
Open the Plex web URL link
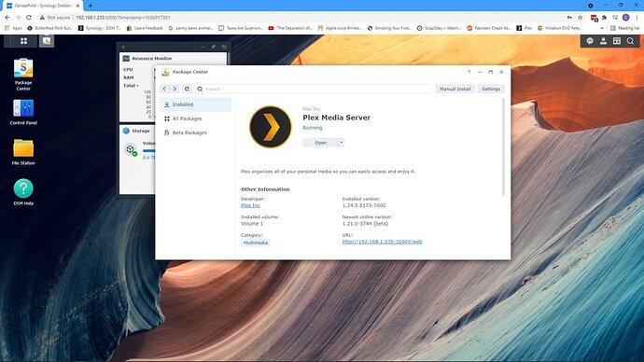pyautogui.click(x=382, y=242)
